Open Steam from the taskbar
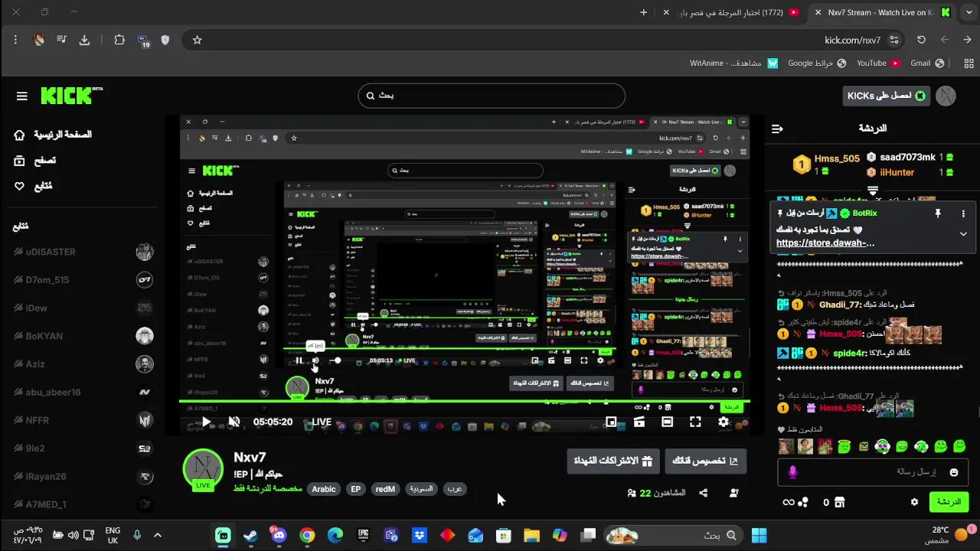Viewport: 980px width, 551px height. point(251,536)
